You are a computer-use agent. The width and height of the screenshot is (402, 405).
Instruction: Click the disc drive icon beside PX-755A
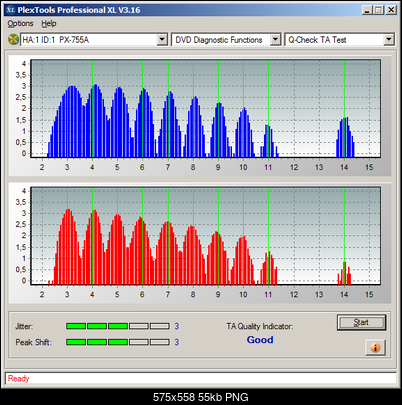point(13,40)
